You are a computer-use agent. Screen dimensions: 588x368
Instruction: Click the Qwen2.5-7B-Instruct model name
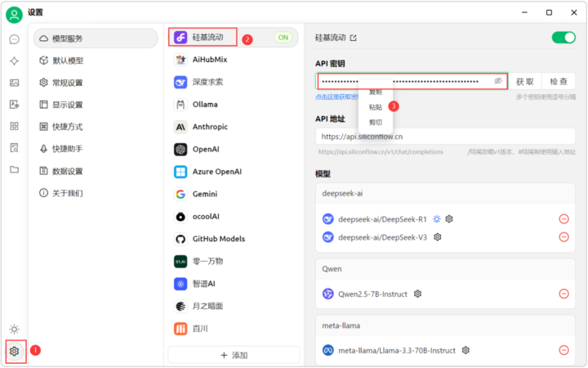tap(372, 294)
